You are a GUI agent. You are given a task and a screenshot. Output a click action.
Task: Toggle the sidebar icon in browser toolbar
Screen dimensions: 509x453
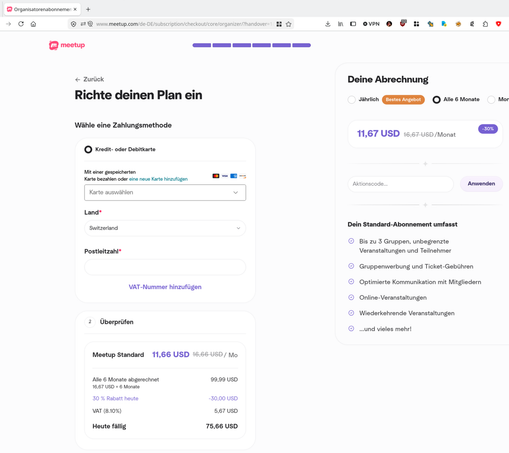pos(353,24)
